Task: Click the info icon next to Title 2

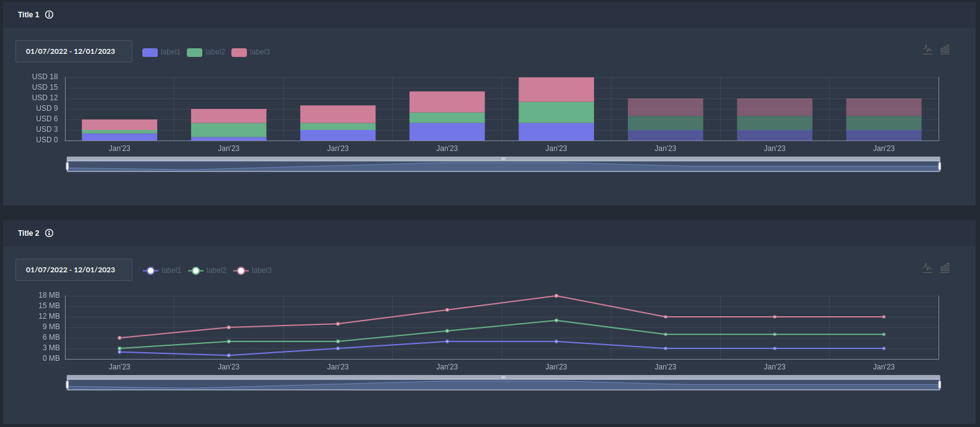Action: click(x=49, y=233)
